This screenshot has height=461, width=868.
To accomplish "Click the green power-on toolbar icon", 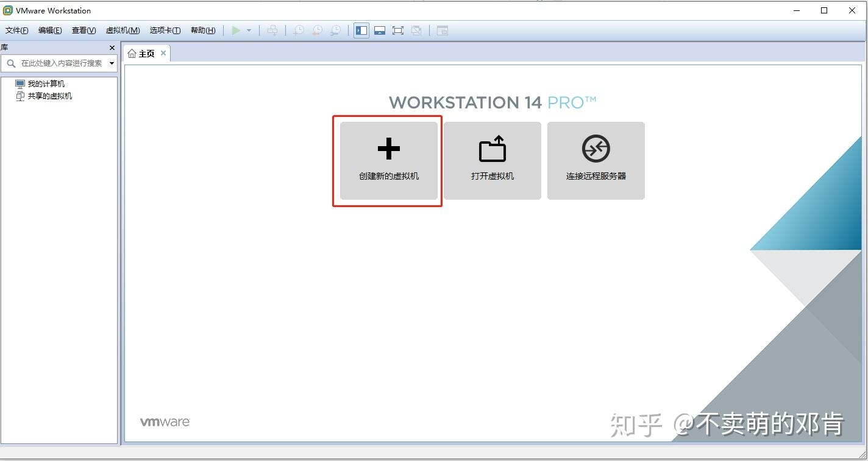I will [236, 30].
